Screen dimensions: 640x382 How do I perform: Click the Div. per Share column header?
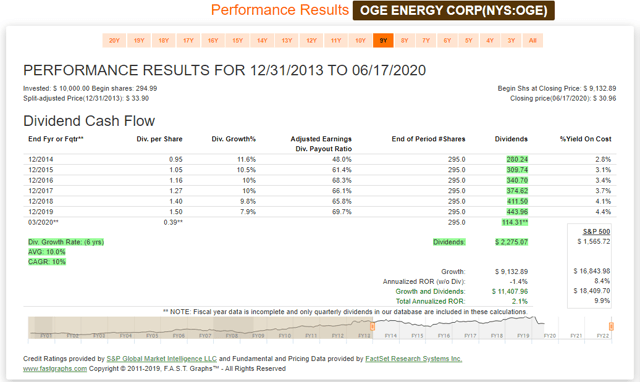tap(159, 139)
